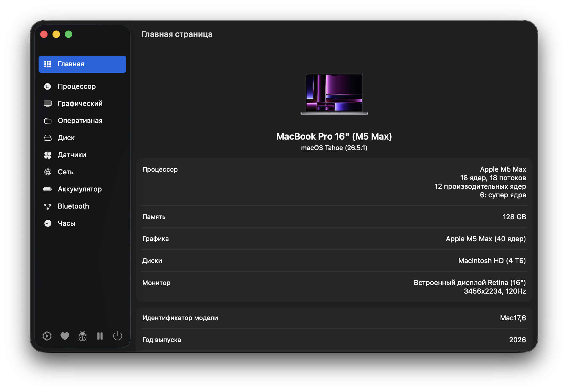
Task: Close the window with the red button
Action: [44, 34]
